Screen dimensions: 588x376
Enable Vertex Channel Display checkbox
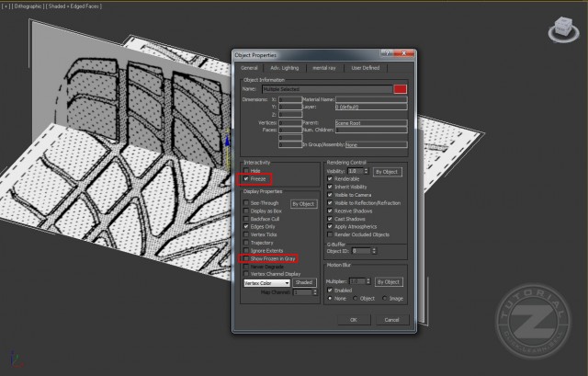tap(246, 274)
